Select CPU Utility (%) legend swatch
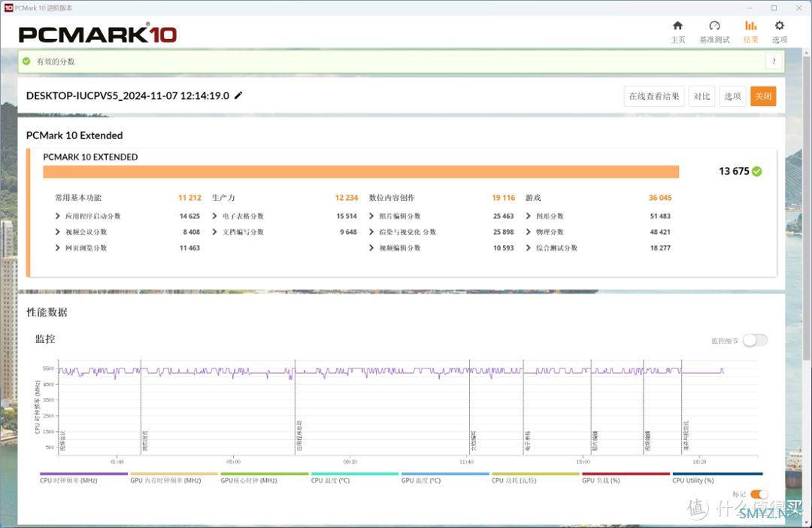This screenshot has width=812, height=528. pos(717,474)
